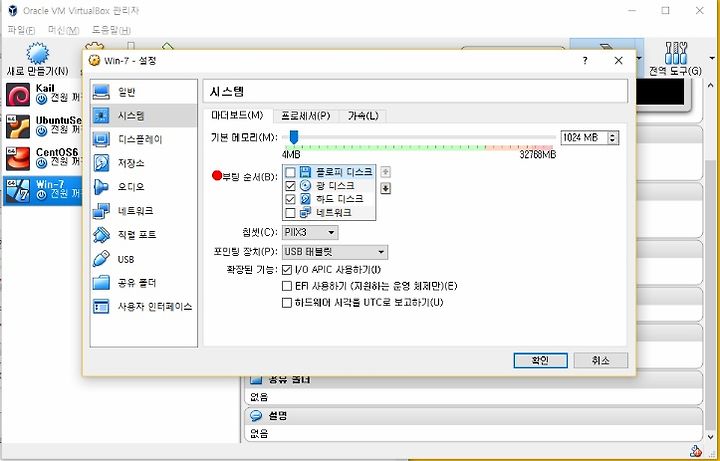Click the 설명 section header in main window
This screenshot has height=461, width=720.
[473, 416]
